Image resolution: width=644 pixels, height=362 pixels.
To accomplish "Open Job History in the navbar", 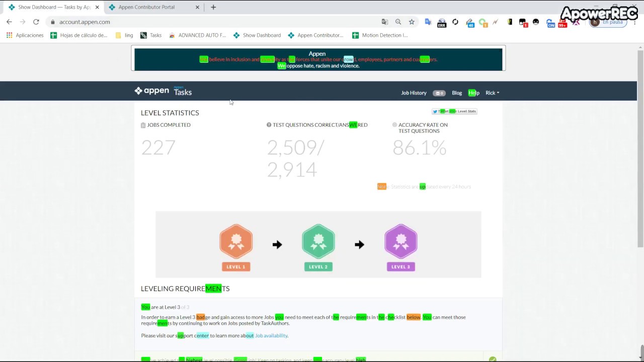I will 414,93.
